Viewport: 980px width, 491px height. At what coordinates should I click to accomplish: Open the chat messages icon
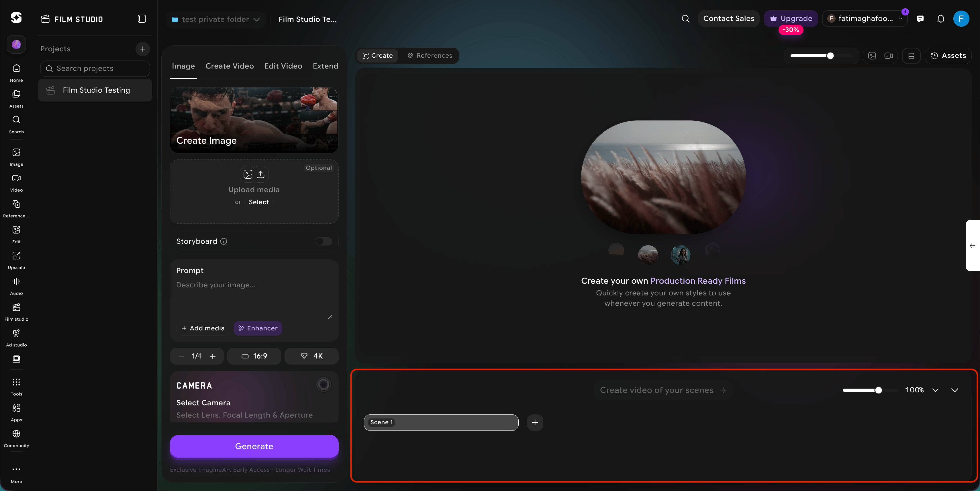pos(920,19)
